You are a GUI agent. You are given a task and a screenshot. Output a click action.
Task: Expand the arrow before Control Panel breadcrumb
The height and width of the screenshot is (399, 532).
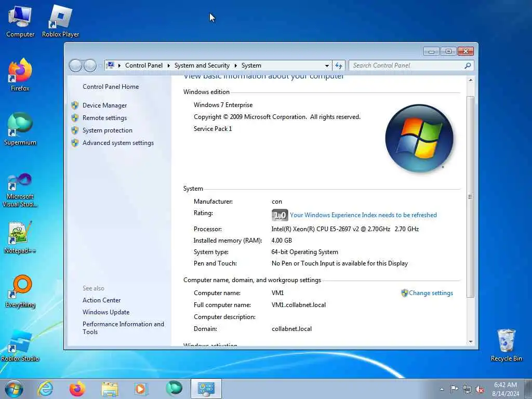tap(119, 65)
